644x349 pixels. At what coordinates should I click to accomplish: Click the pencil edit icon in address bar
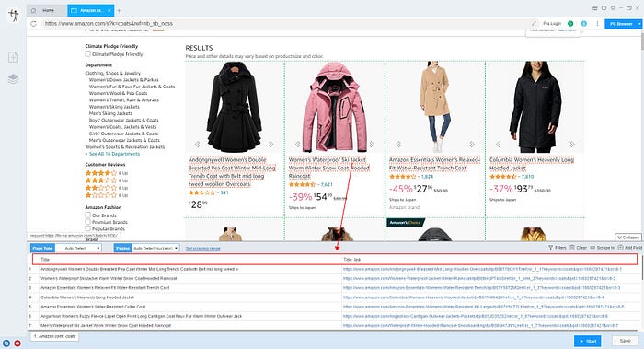534,24
